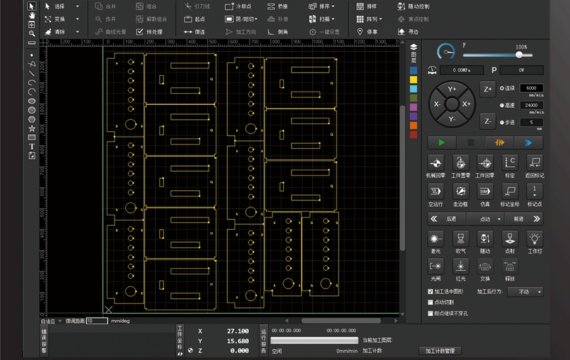570x360 pixels.
Task: Click the 6000 speed input field
Action: coord(531,88)
